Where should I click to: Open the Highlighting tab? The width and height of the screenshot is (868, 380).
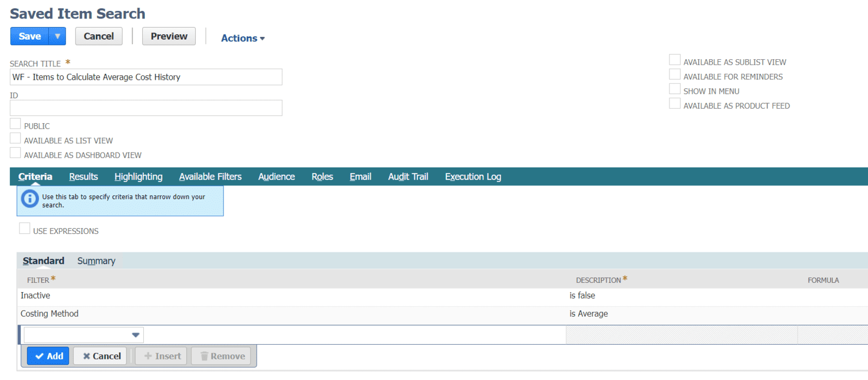pos(138,176)
